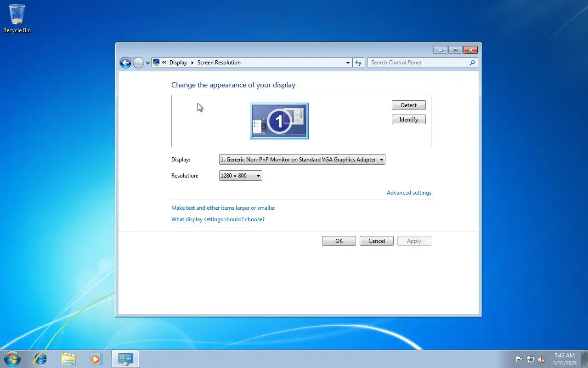Click the magnifying glass search icon
This screenshot has height=368, width=588.
point(472,63)
